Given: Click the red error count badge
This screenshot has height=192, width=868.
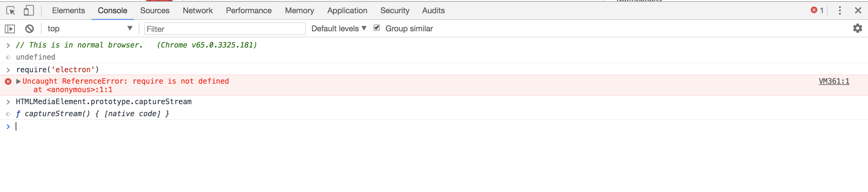Looking at the screenshot, I should pos(816,11).
